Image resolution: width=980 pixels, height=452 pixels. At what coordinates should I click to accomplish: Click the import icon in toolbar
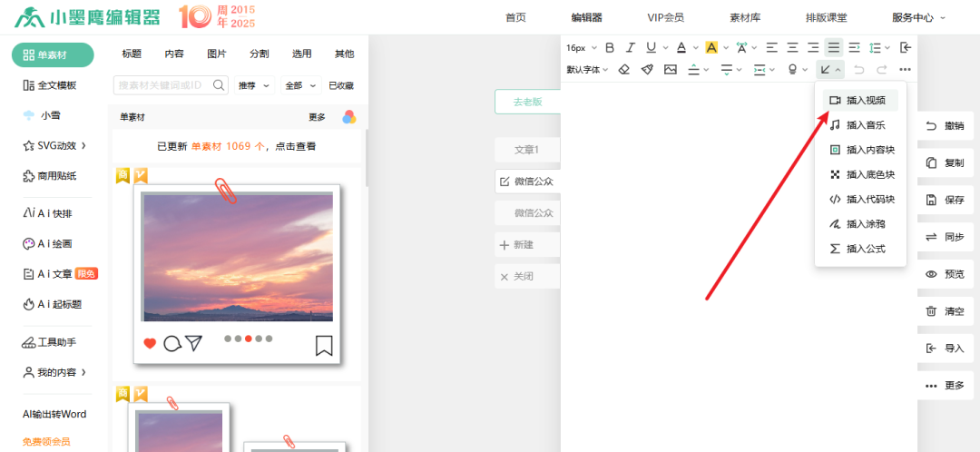(906, 47)
